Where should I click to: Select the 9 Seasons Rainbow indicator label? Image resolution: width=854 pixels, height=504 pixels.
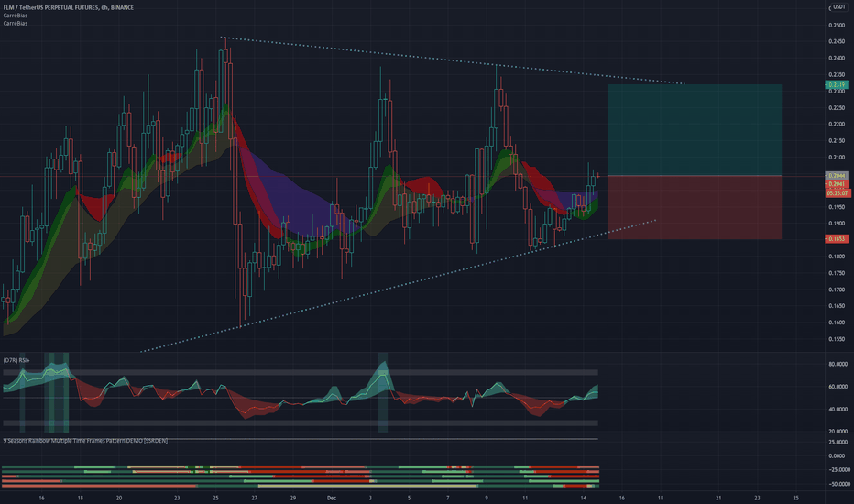coord(85,440)
